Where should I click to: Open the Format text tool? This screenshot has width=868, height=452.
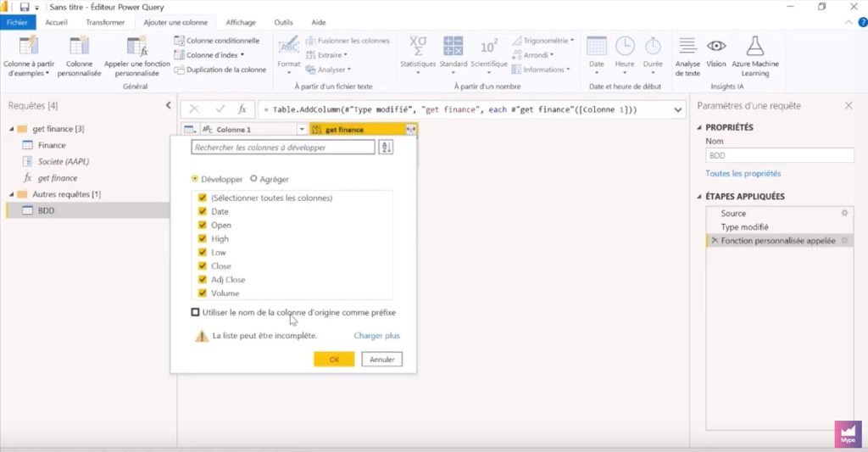(288, 55)
